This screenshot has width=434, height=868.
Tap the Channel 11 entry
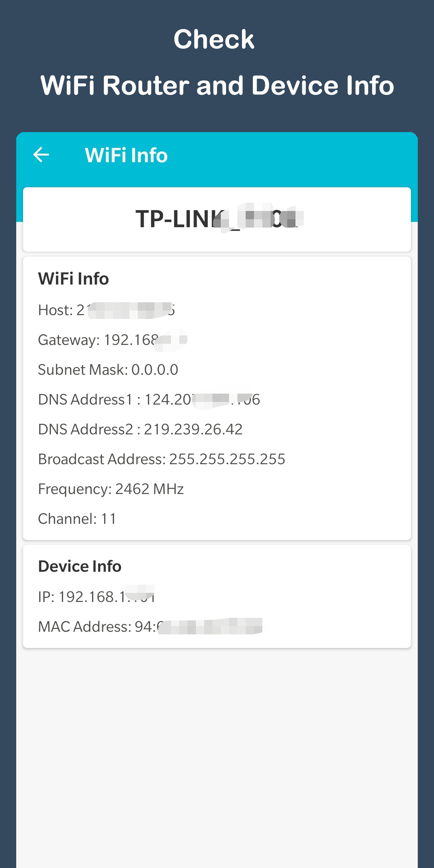point(77,519)
